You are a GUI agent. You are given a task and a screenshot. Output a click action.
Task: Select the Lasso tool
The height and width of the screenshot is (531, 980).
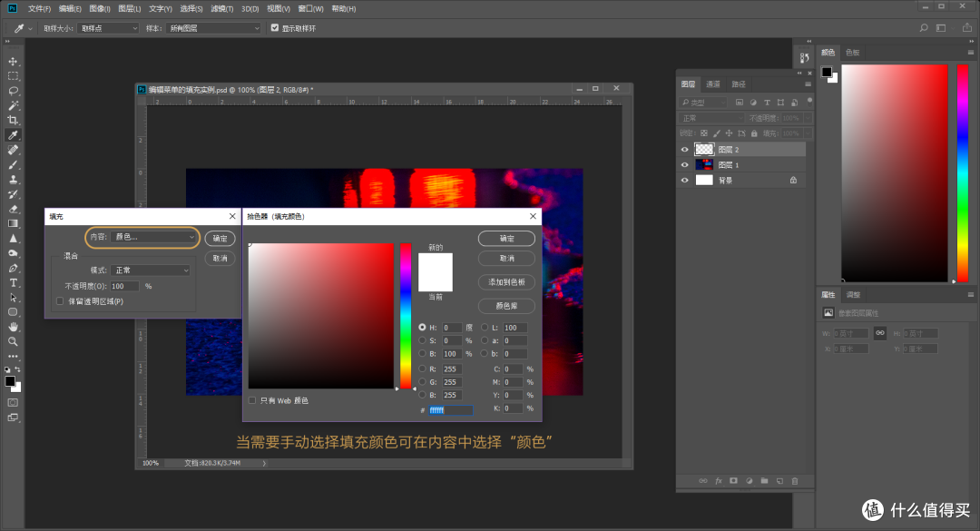[12, 92]
